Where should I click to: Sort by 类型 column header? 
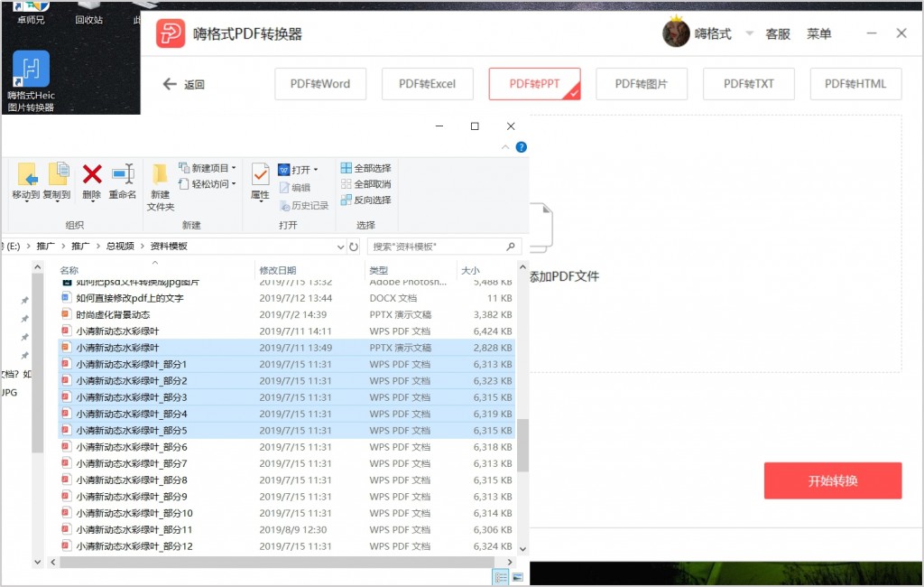pos(378,270)
